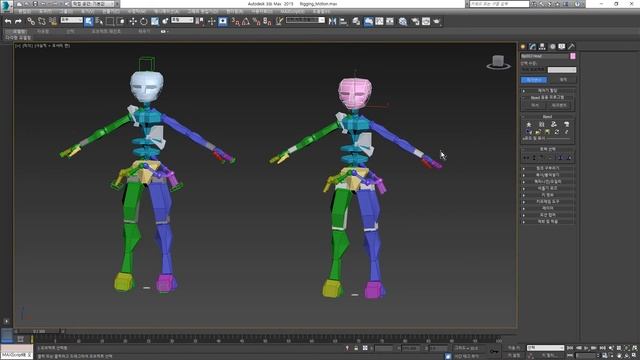The width and height of the screenshot is (640, 360).
Task: Click the teapot Render Production icon
Action: tap(437, 21)
